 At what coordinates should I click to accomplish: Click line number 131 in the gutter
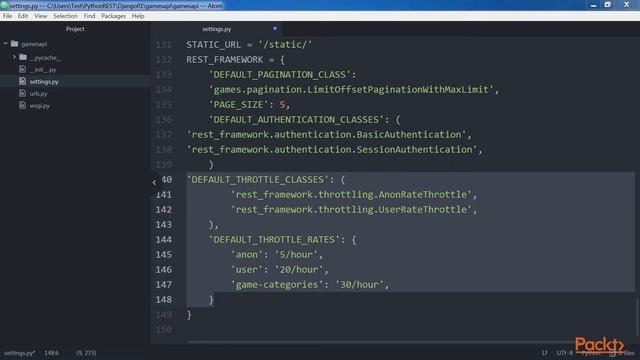coord(164,45)
